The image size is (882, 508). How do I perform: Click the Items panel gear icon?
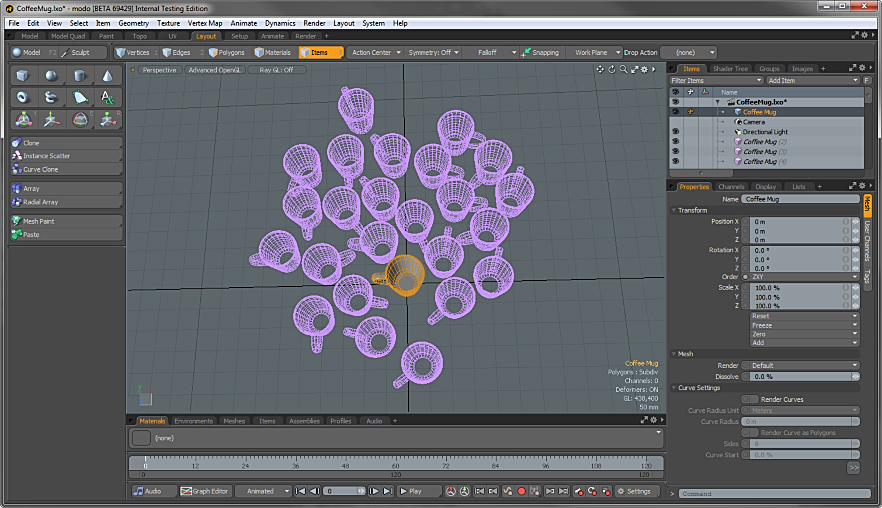862,68
